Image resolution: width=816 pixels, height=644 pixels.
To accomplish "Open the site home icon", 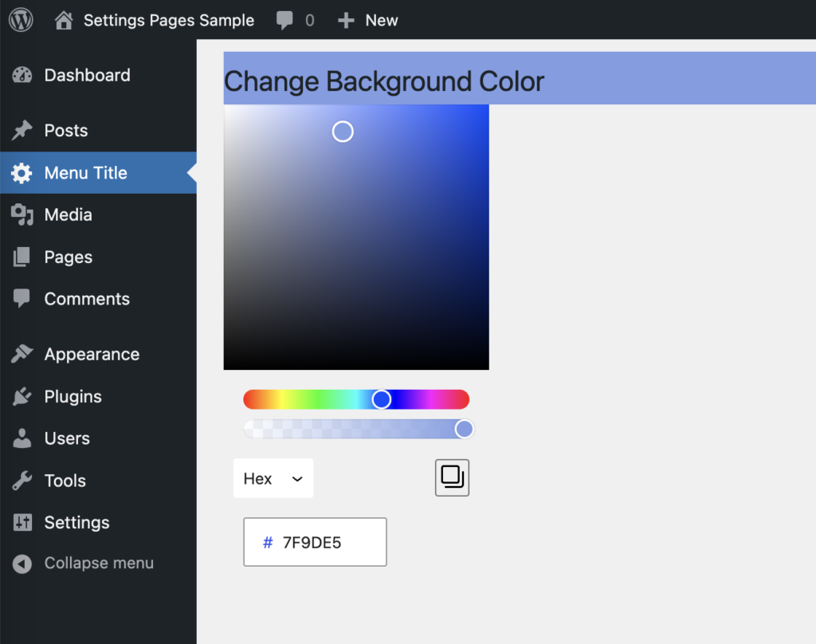I will pos(64,20).
